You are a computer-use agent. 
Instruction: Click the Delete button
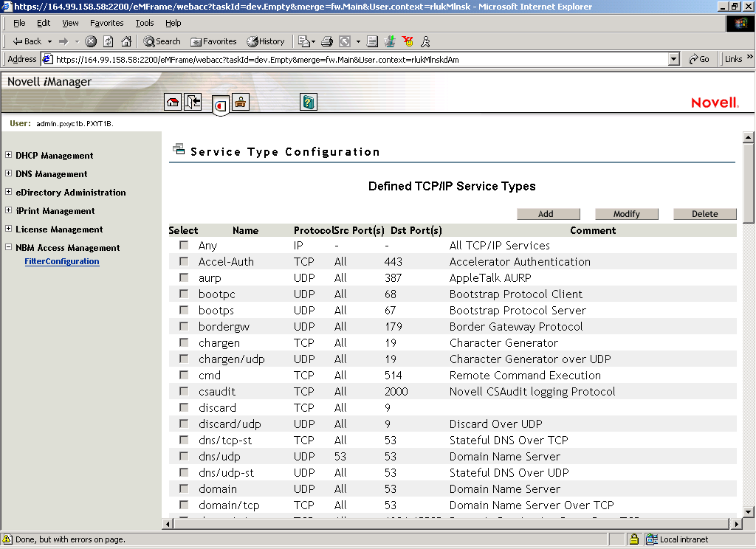point(704,214)
